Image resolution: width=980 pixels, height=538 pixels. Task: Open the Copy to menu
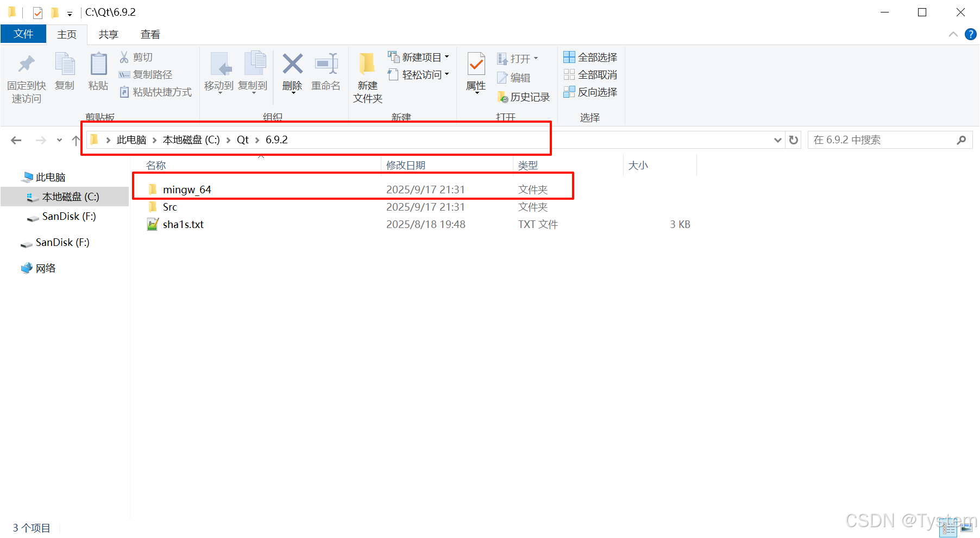point(253,73)
